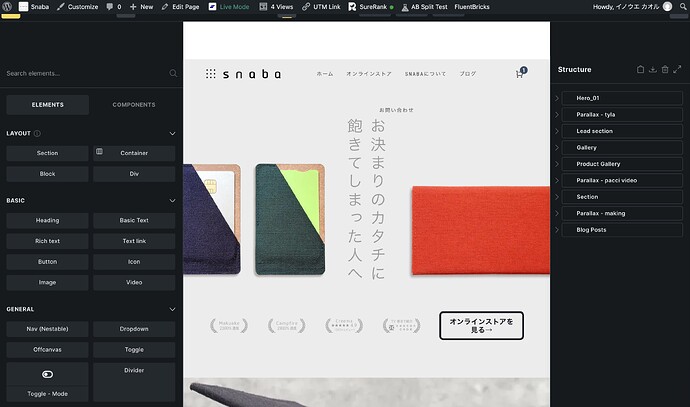
Task: Click the download icon in the Structure header
Action: (653, 70)
